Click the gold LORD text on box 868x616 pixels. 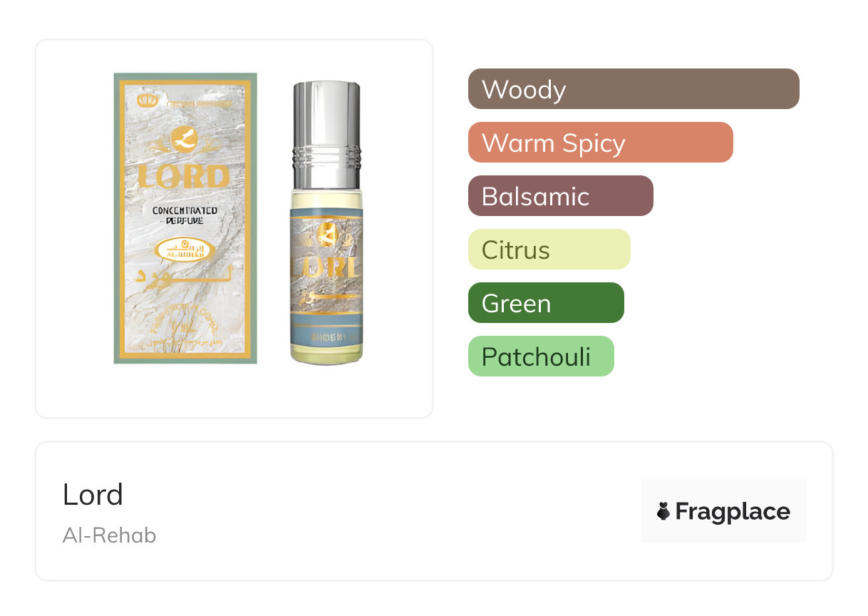pos(185,177)
